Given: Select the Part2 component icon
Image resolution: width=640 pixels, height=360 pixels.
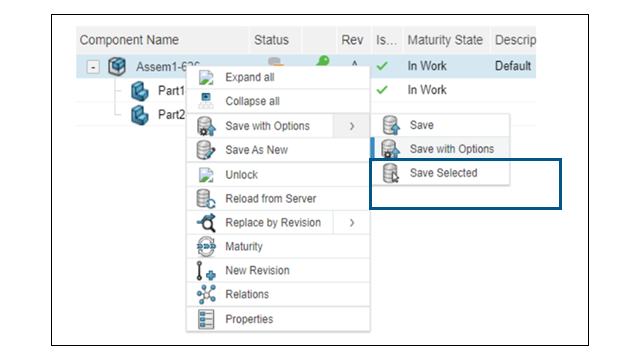Looking at the screenshot, I should point(140,115).
